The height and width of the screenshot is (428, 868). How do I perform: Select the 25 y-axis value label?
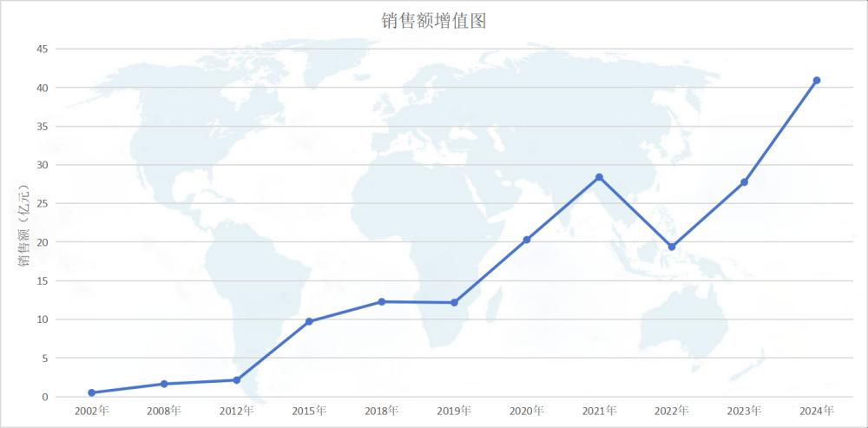(x=42, y=203)
